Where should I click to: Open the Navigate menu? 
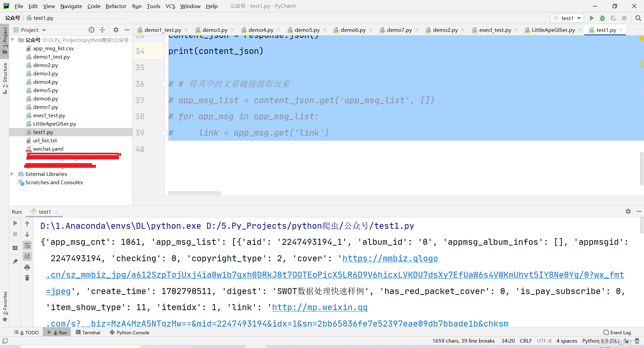pos(71,6)
